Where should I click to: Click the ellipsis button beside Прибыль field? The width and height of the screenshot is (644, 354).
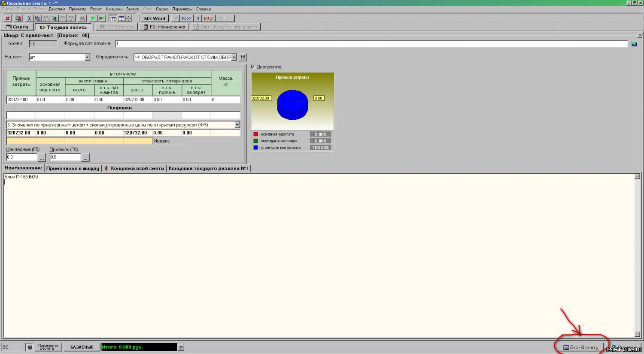point(85,157)
